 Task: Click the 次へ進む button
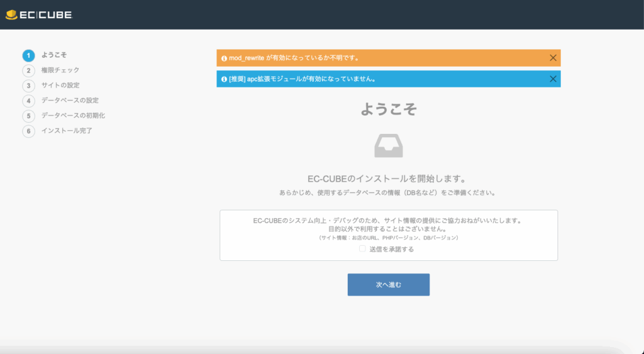[389, 285]
